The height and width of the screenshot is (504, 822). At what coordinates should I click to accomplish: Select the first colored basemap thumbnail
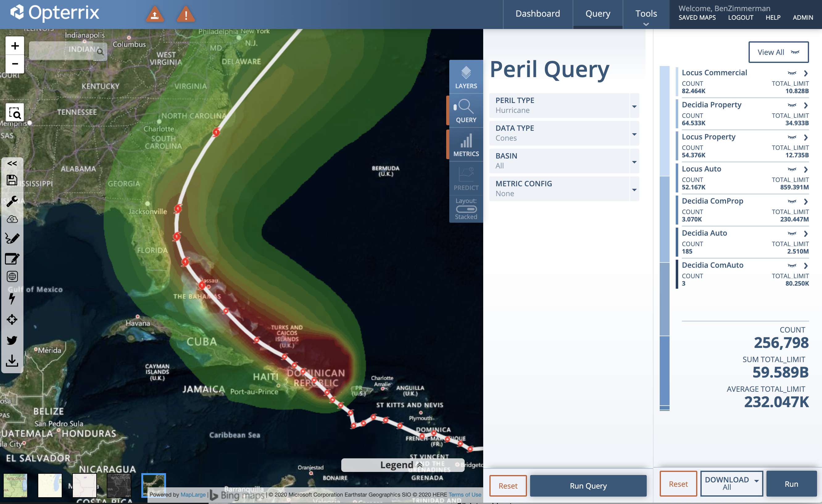pos(15,485)
